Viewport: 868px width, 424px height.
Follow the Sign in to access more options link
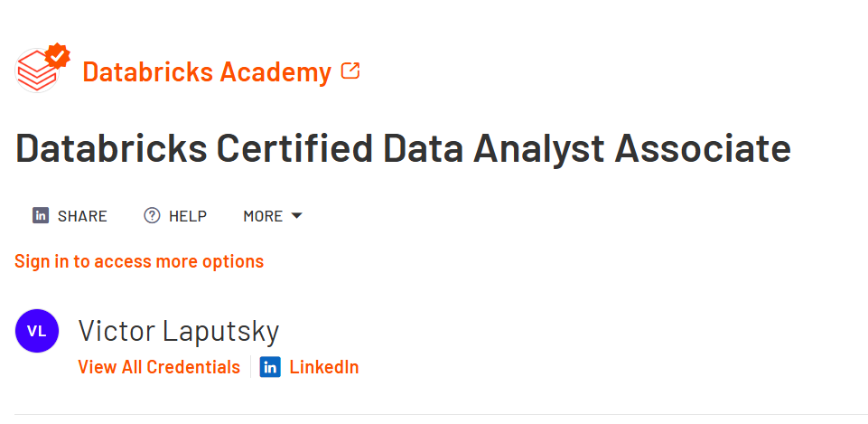click(139, 261)
